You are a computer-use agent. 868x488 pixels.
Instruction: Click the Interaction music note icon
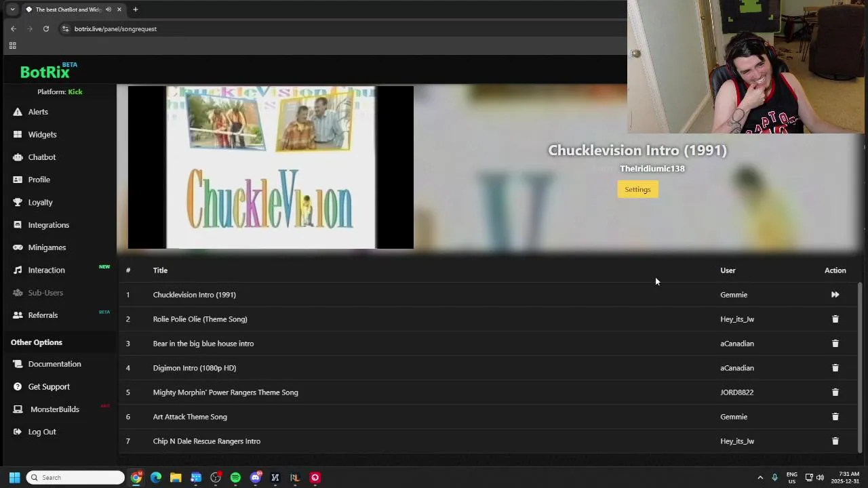(18, 270)
